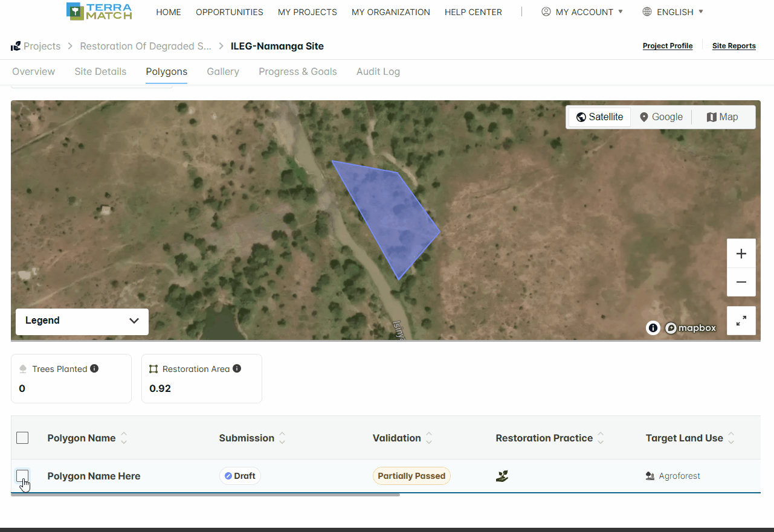Switch map to Google view
This screenshot has width=774, height=532.
coord(661,117)
